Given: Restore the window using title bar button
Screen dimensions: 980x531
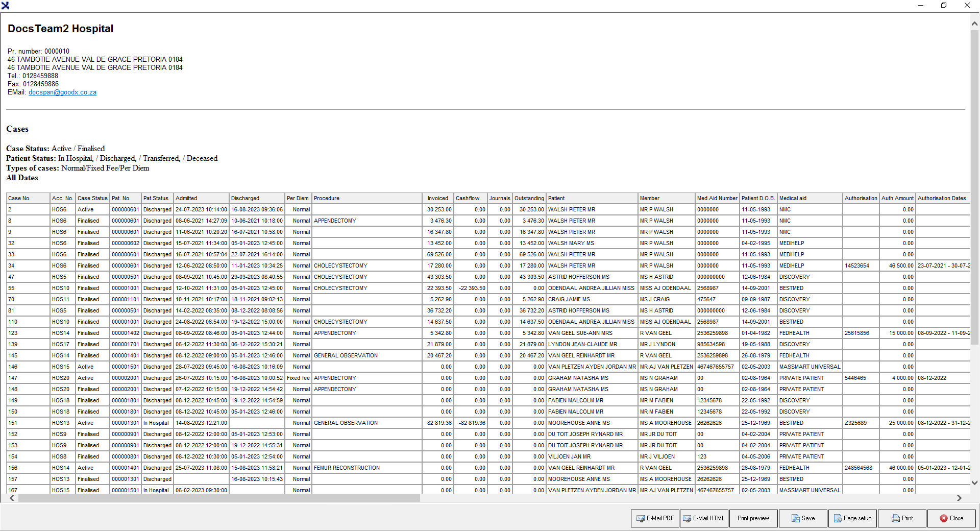Looking at the screenshot, I should [944, 6].
